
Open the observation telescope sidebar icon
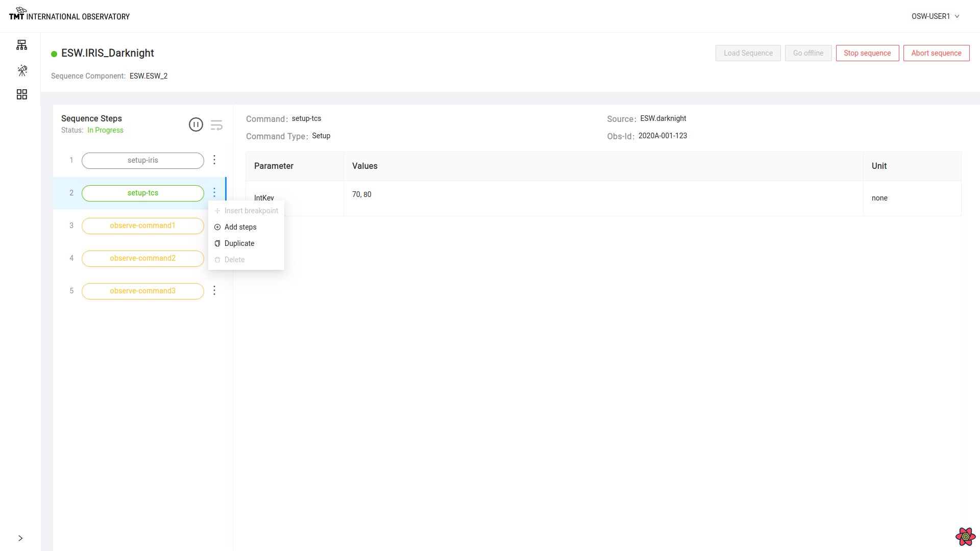(x=22, y=70)
